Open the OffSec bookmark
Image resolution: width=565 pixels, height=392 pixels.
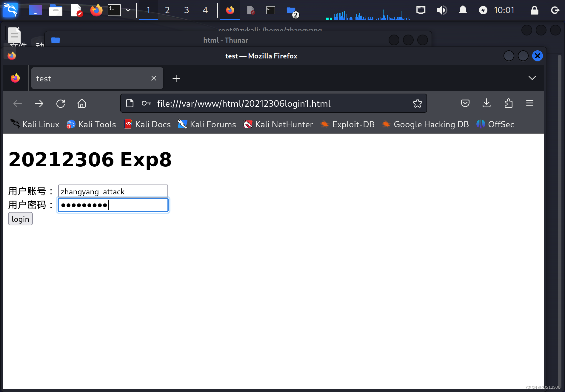[495, 124]
